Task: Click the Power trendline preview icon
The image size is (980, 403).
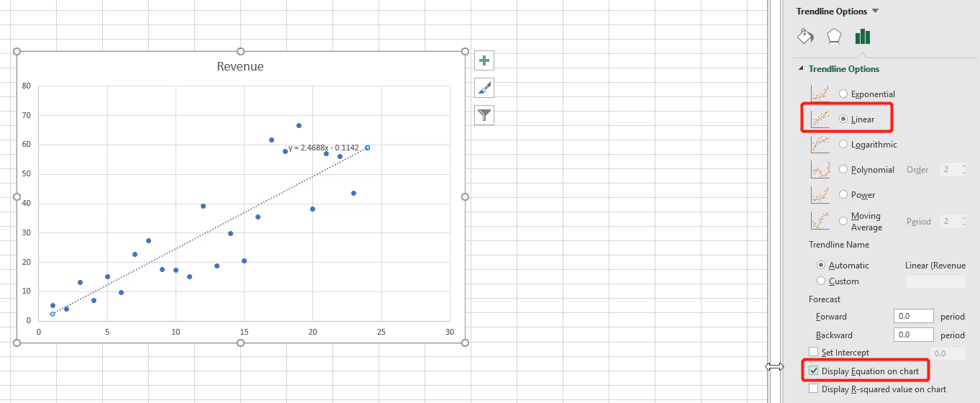Action: click(820, 194)
